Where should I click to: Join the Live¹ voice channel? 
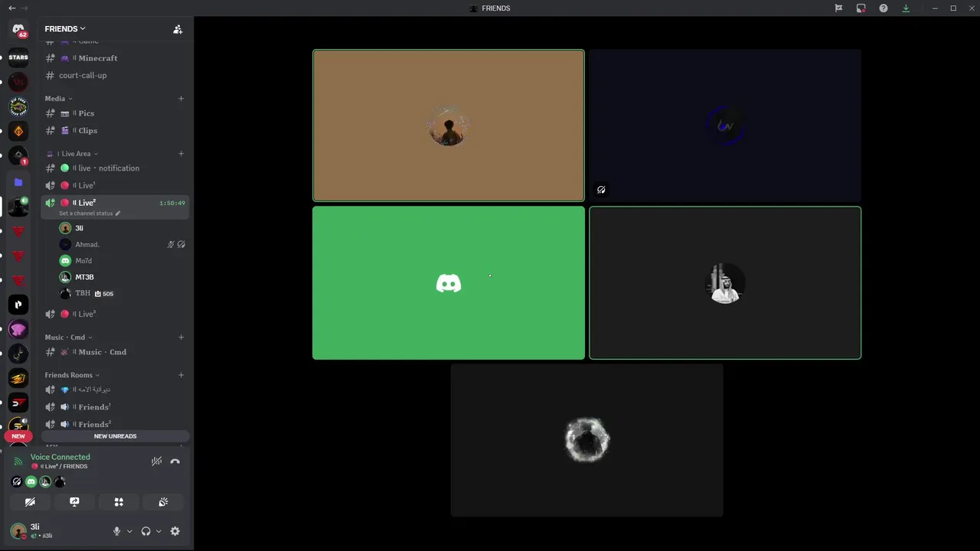point(115,185)
